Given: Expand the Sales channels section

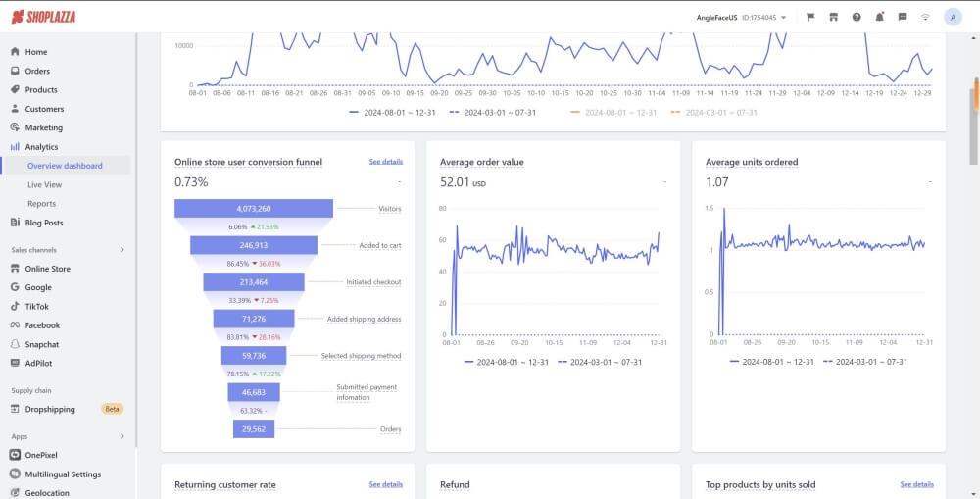Looking at the screenshot, I should 122,250.
